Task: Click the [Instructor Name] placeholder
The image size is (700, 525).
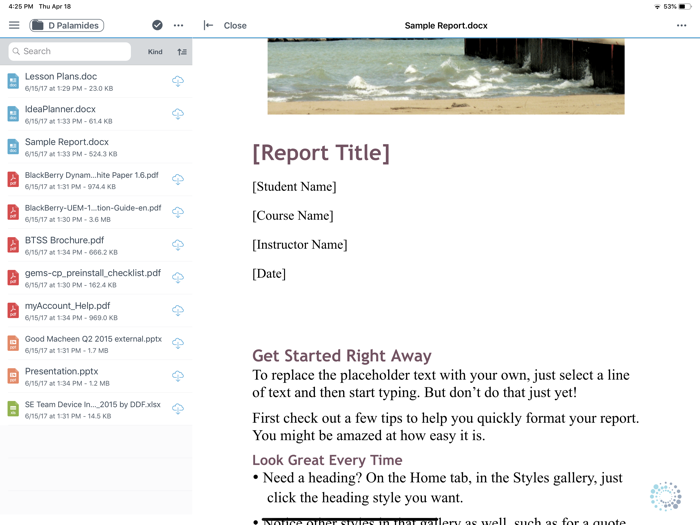Action: 300,245
